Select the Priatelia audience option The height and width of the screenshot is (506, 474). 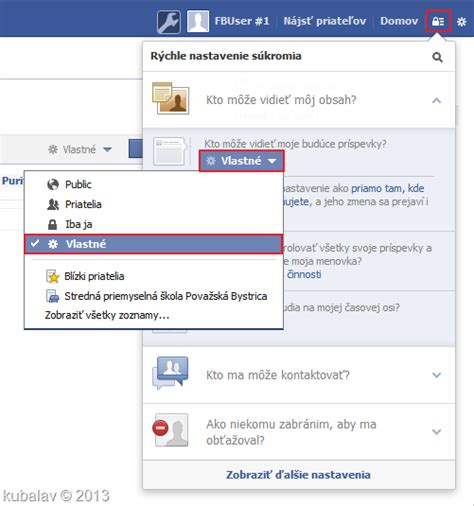click(154, 204)
